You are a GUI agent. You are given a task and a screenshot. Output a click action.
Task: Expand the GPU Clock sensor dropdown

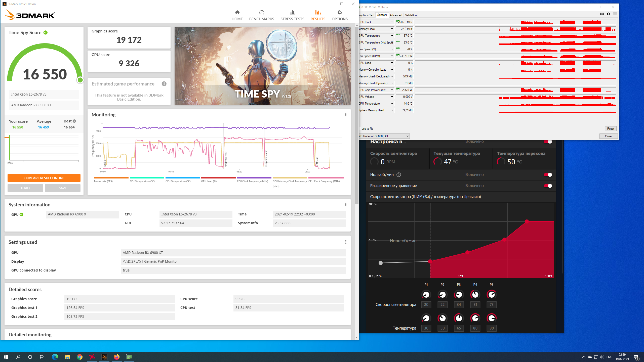[x=392, y=22]
